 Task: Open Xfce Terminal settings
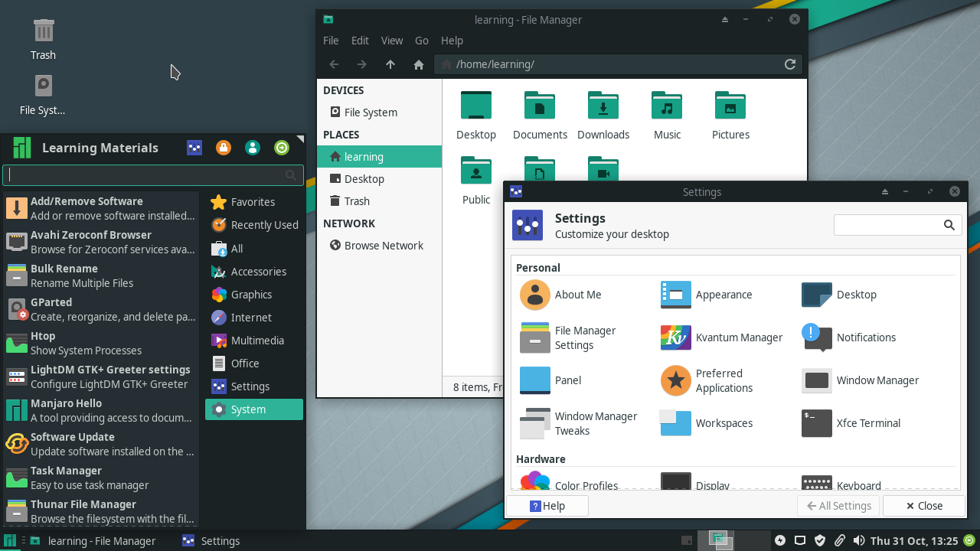pos(851,423)
